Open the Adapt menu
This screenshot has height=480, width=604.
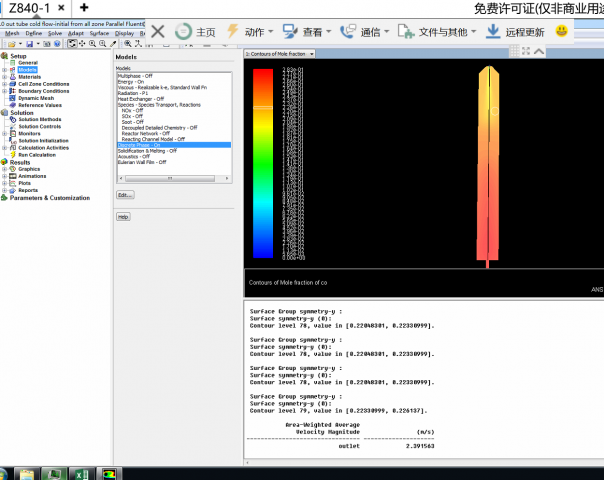tap(76, 33)
